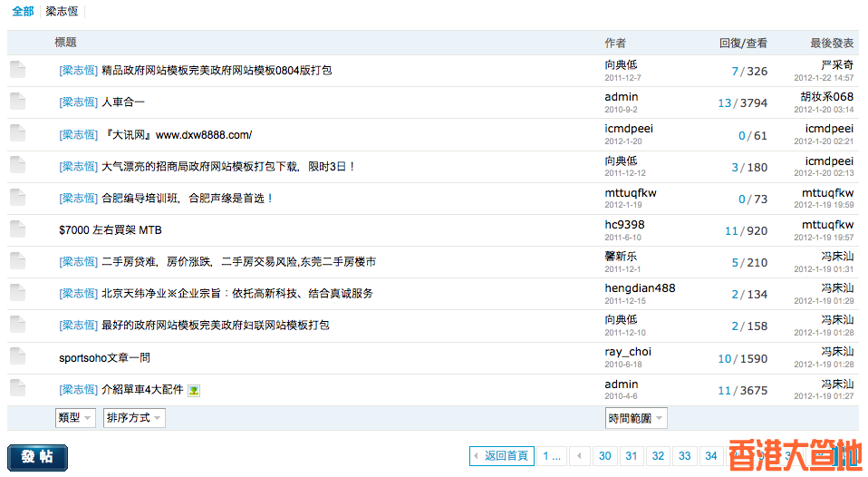Image resolution: width=868 pixels, height=477 pixels.
Task: Click the 最後發表 column header
Action: pos(832,43)
